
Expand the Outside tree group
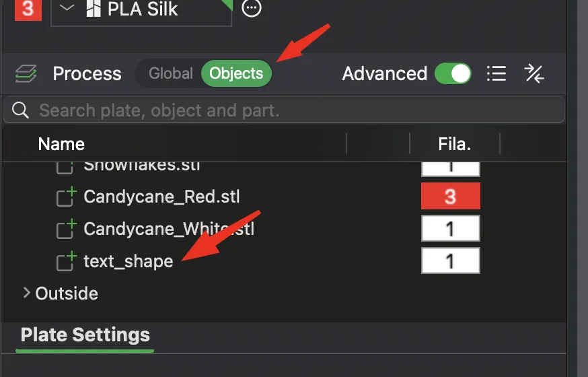(26, 293)
